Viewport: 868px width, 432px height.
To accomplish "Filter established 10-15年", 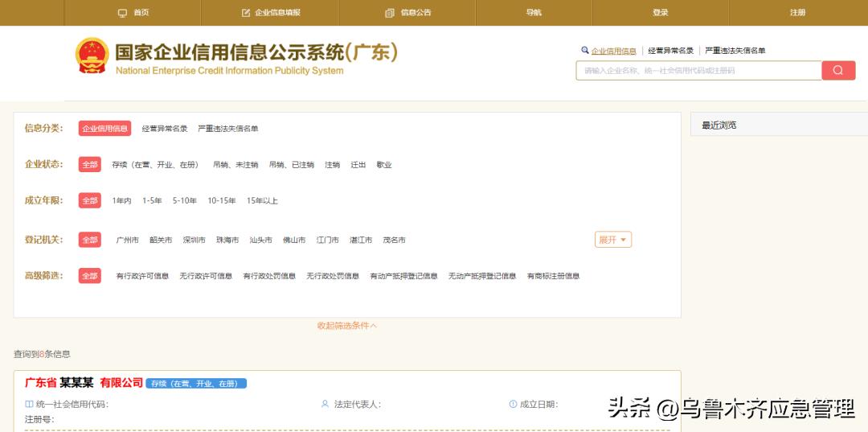I will coord(222,201).
